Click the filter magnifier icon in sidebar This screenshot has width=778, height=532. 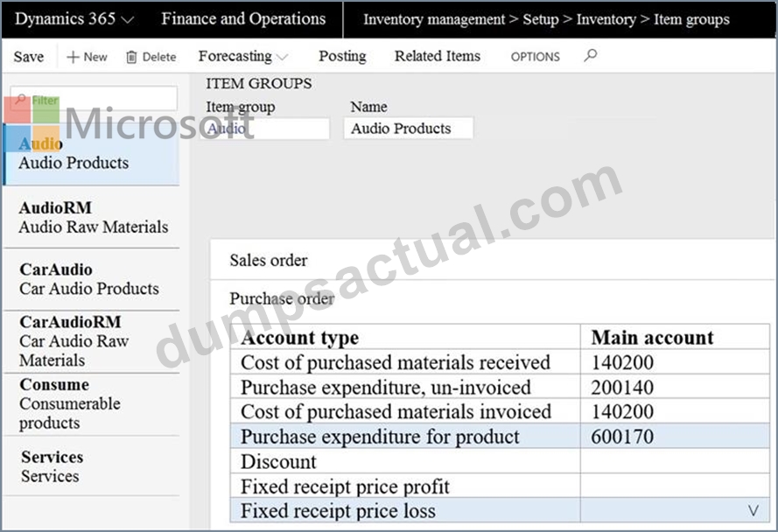tap(20, 99)
